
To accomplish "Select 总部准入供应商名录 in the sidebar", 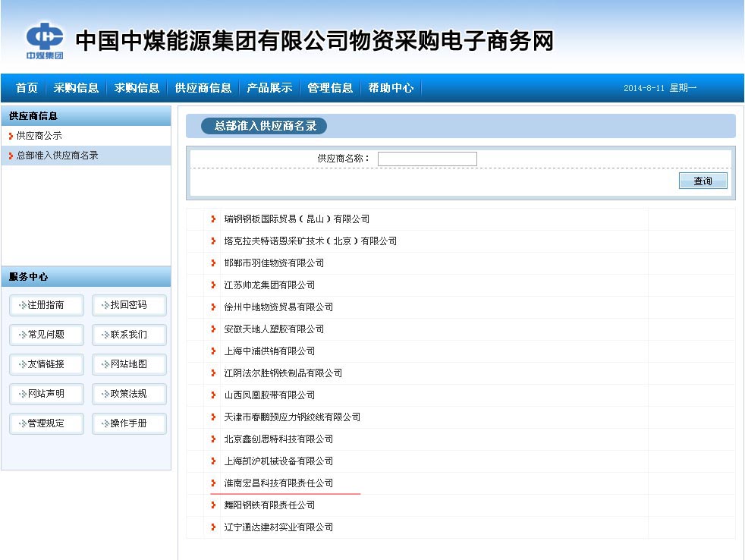I will click(58, 156).
